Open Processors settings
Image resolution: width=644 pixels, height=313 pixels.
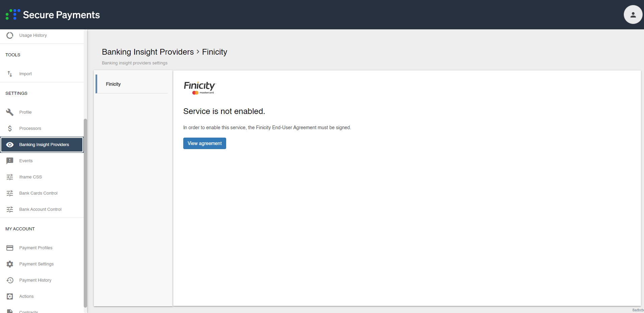click(42, 129)
